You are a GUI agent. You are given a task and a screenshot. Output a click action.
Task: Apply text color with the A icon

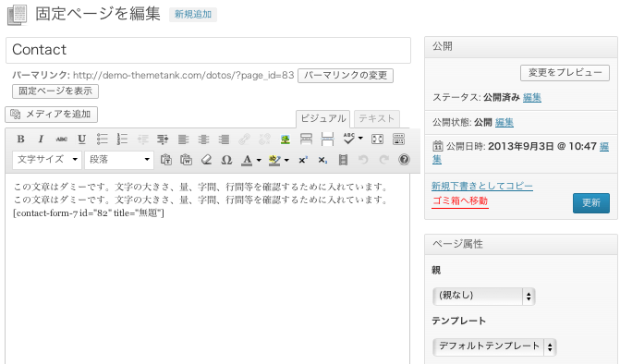pyautogui.click(x=247, y=160)
